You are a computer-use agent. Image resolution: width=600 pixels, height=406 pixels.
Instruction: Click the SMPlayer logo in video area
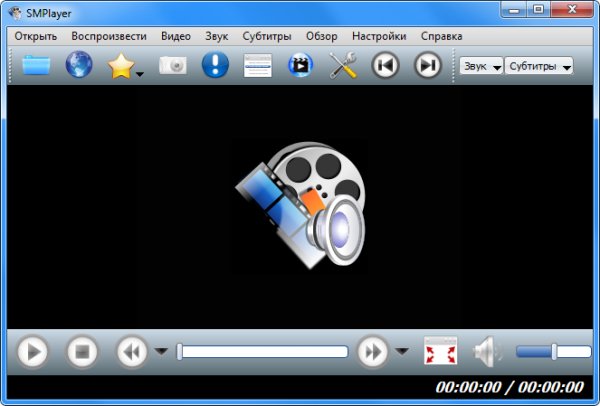click(x=300, y=205)
